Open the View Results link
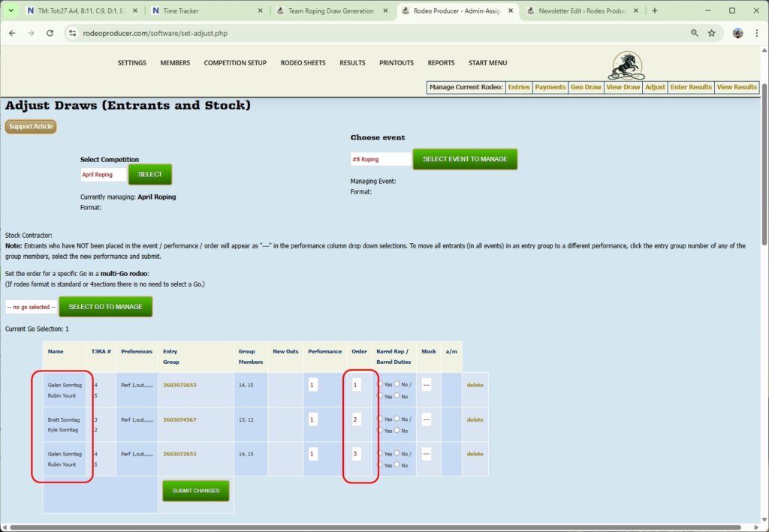This screenshot has width=769, height=532. coord(737,87)
